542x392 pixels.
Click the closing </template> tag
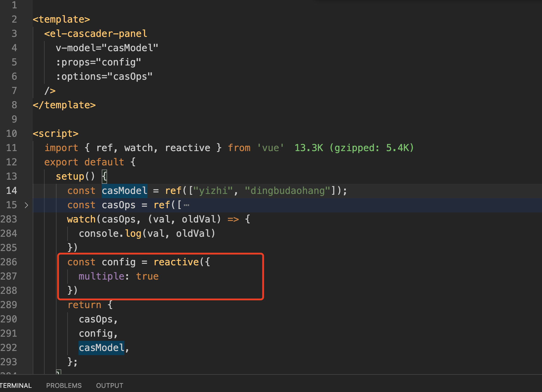coord(64,105)
